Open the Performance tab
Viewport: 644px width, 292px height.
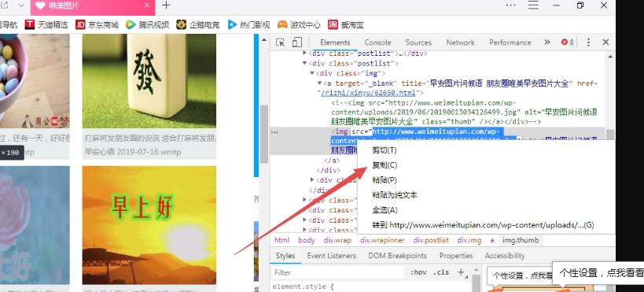tap(510, 43)
